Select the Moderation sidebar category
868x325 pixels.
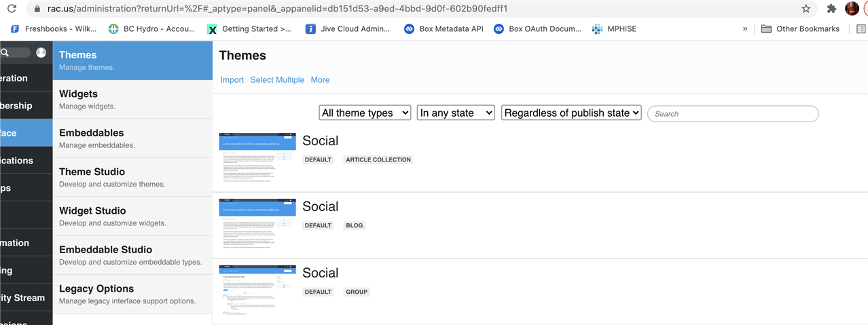click(x=26, y=78)
